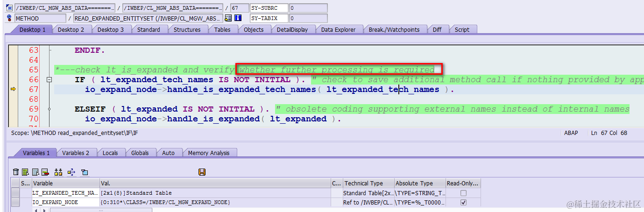Click the SY-SUBRC field

269,8
